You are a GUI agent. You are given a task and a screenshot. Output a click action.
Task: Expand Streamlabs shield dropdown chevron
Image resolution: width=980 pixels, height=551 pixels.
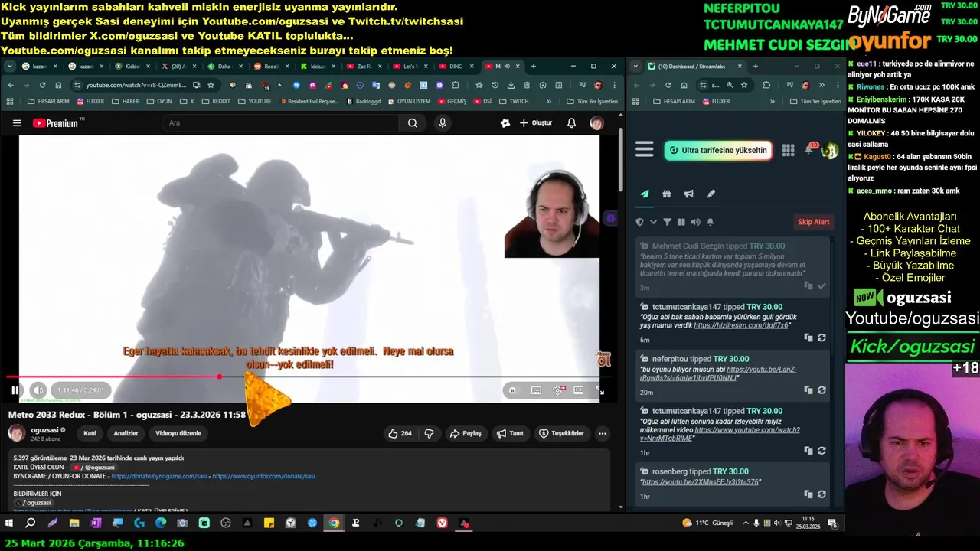click(x=653, y=222)
